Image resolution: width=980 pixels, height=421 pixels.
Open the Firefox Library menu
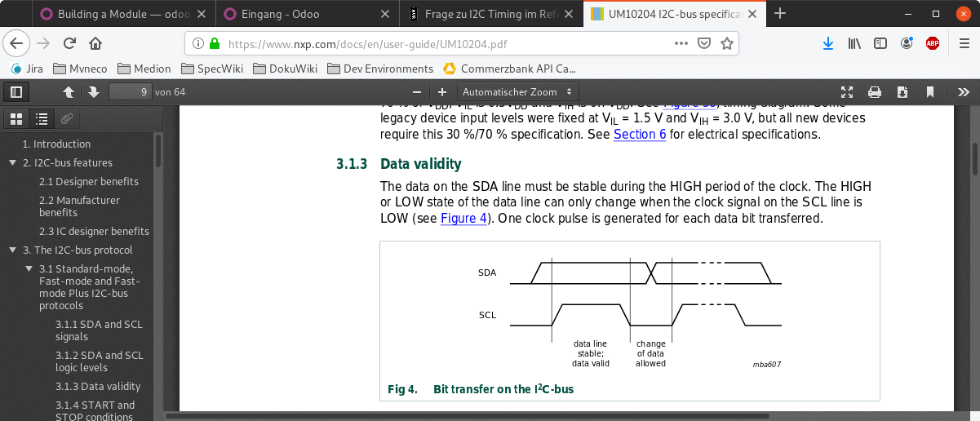tap(854, 43)
